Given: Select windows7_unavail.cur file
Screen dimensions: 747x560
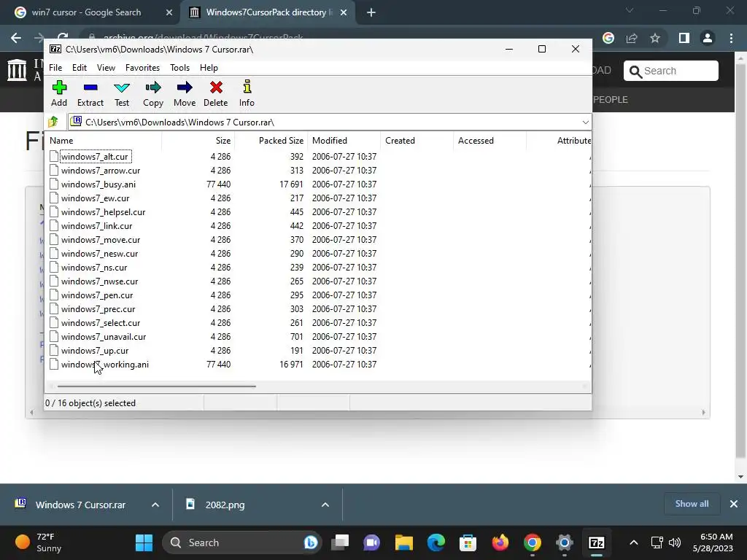Looking at the screenshot, I should (x=104, y=337).
